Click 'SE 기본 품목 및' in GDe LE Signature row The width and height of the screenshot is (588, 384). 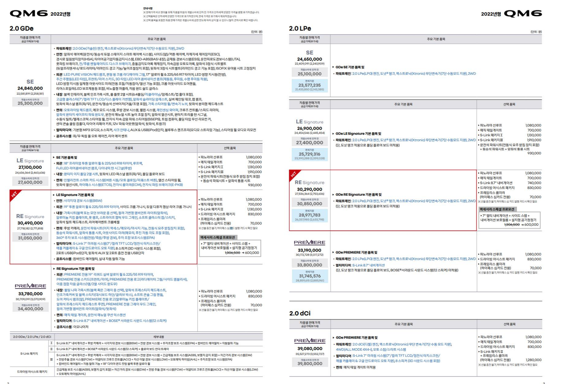pos(67,158)
